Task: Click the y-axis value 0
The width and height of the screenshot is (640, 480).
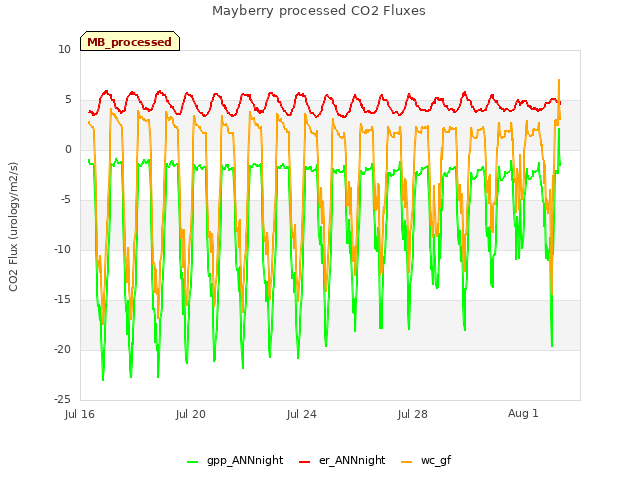Action: pos(68,150)
